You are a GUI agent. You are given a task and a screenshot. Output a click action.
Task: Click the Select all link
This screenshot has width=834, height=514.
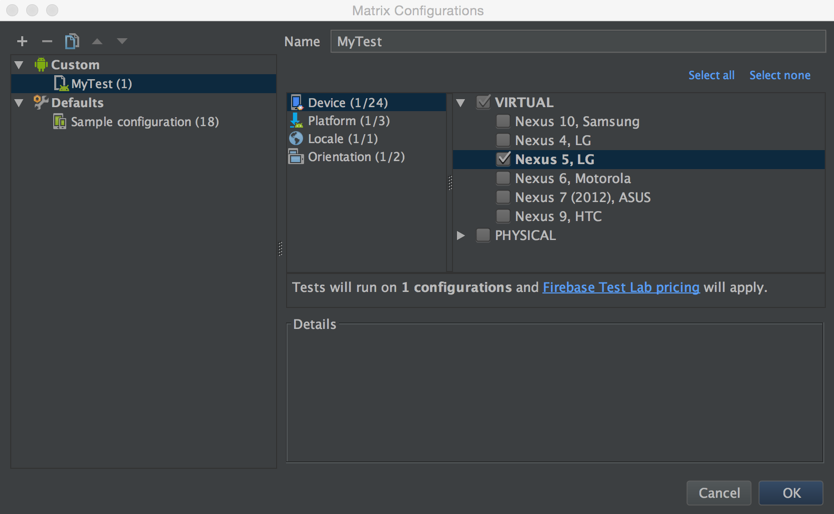711,75
